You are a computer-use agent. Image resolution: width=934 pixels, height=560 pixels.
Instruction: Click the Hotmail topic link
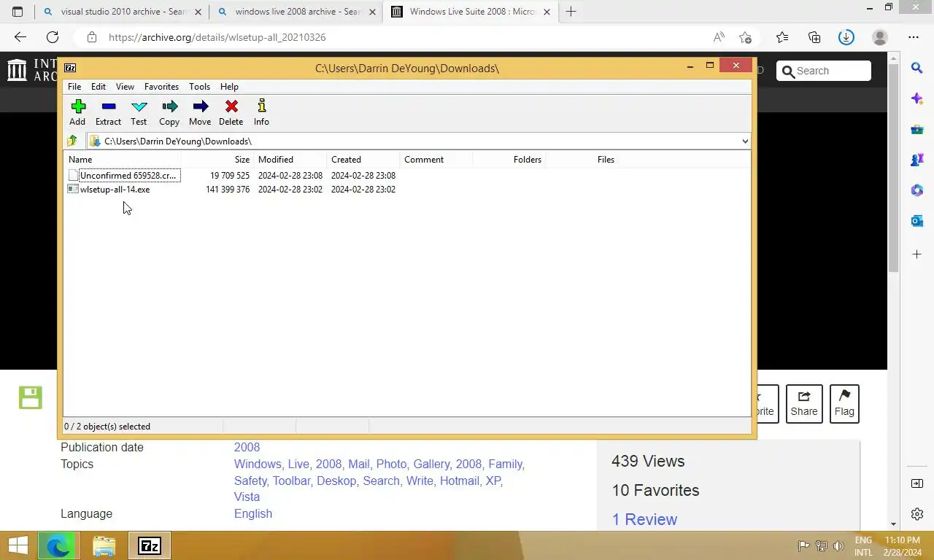point(460,481)
